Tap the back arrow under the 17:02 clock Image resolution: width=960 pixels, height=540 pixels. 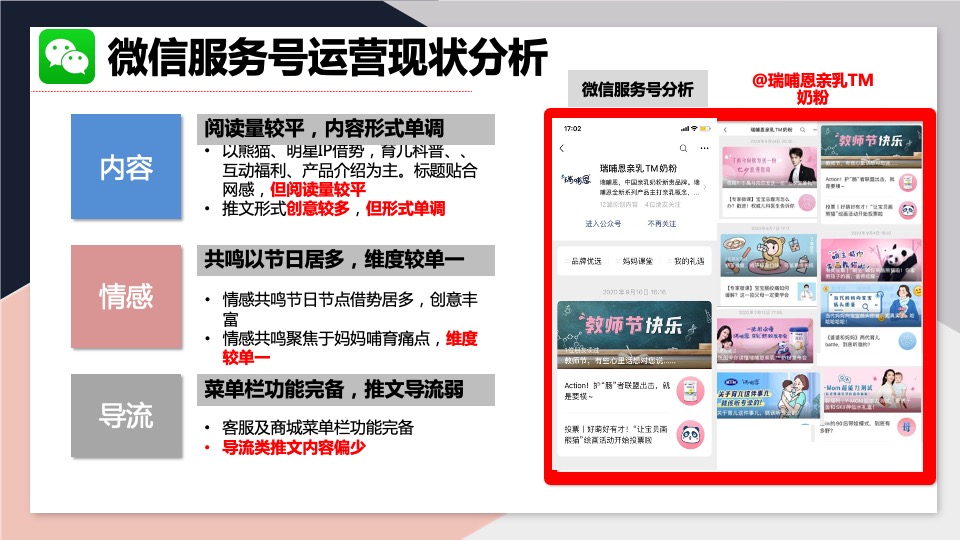(562, 148)
